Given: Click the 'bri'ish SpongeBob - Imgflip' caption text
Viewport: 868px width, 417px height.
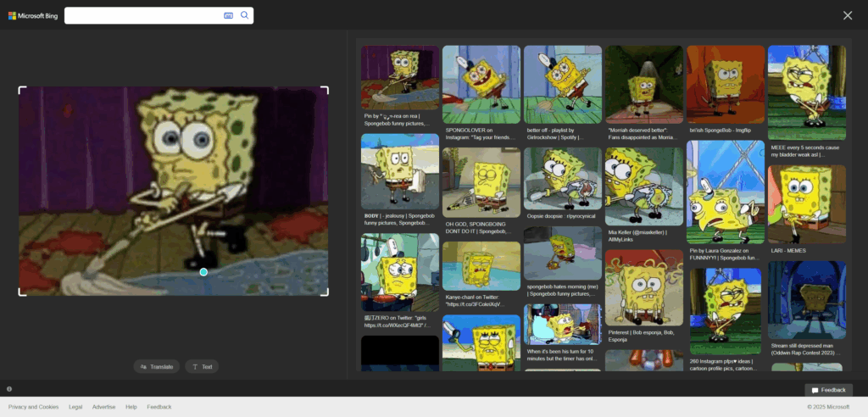Looking at the screenshot, I should coord(721,131).
